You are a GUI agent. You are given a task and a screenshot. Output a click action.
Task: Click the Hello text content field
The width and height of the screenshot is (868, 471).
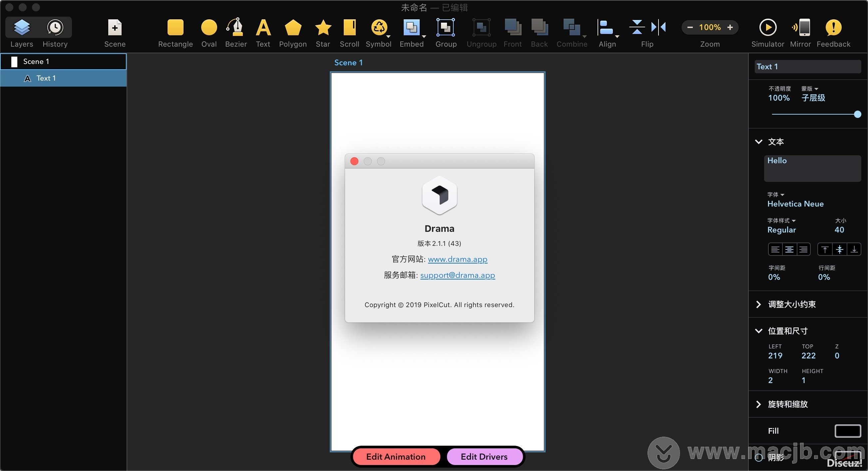[x=812, y=168]
